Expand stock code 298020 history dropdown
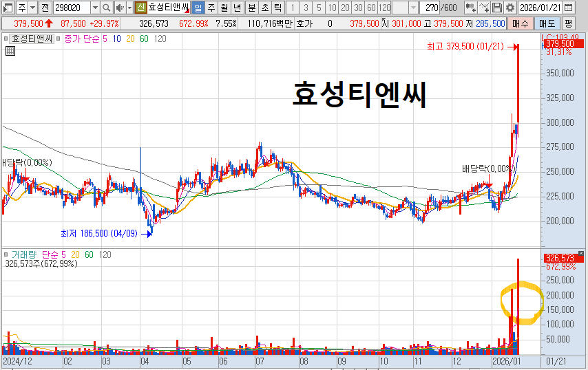The image size is (588, 370). (x=95, y=8)
